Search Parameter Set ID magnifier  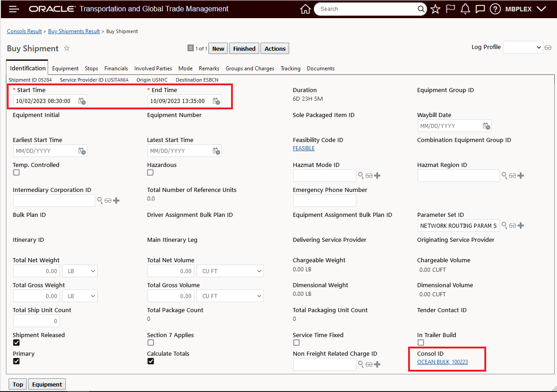(504, 225)
